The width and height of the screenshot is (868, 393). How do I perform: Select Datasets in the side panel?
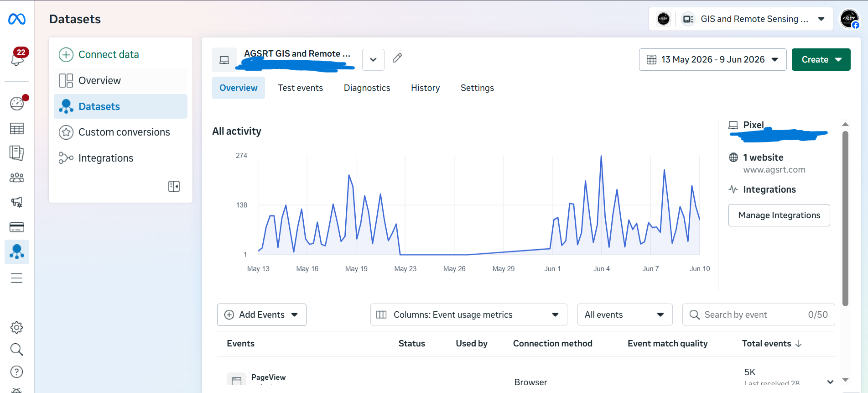click(x=120, y=106)
